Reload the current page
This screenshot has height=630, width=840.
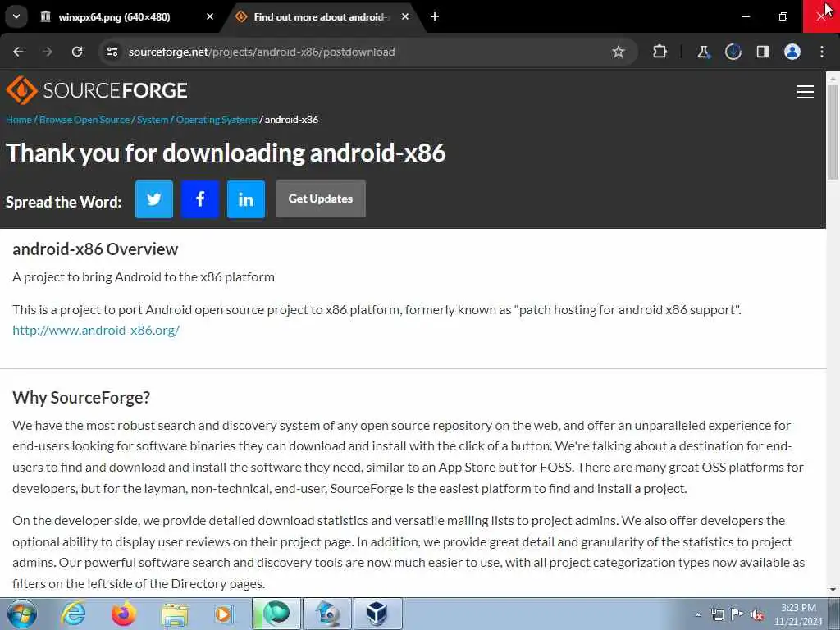[77, 52]
